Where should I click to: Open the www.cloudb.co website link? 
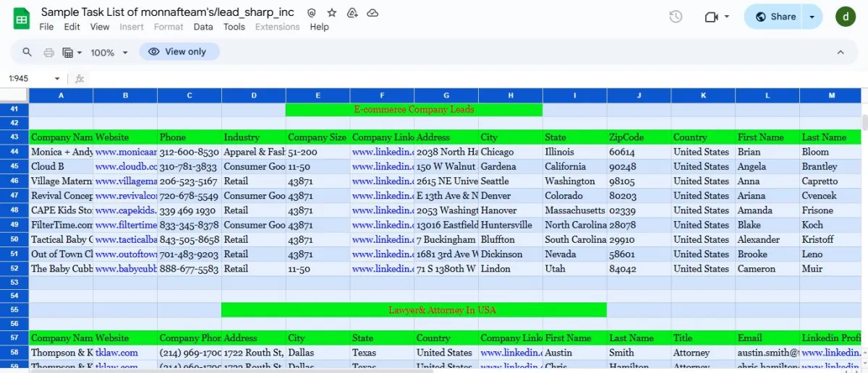126,166
